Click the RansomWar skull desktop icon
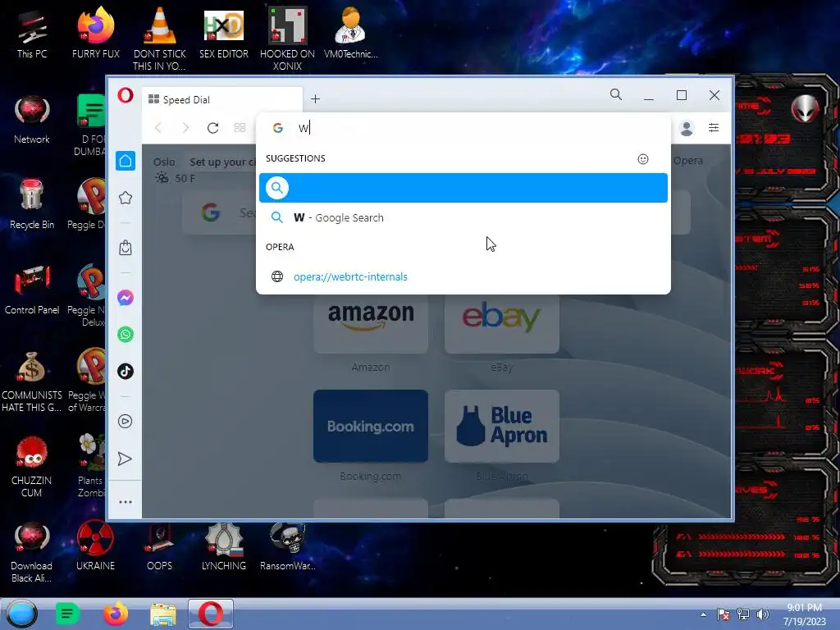This screenshot has width=840, height=630. pos(288,546)
